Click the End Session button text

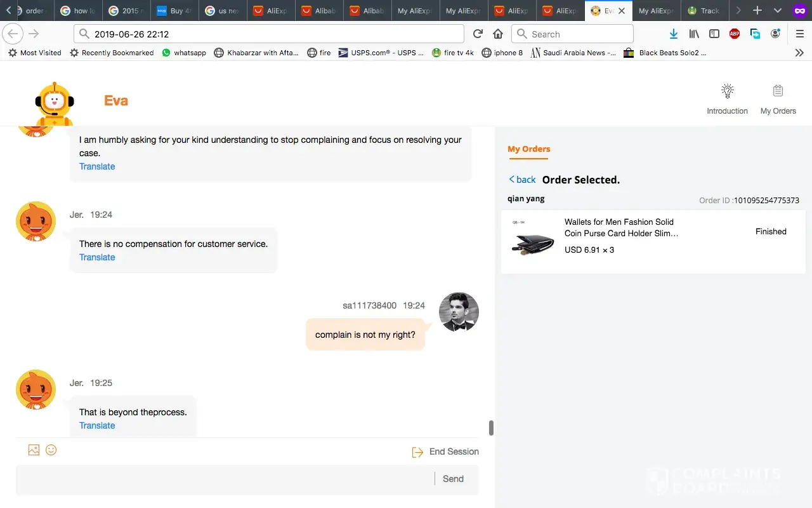tap(454, 451)
